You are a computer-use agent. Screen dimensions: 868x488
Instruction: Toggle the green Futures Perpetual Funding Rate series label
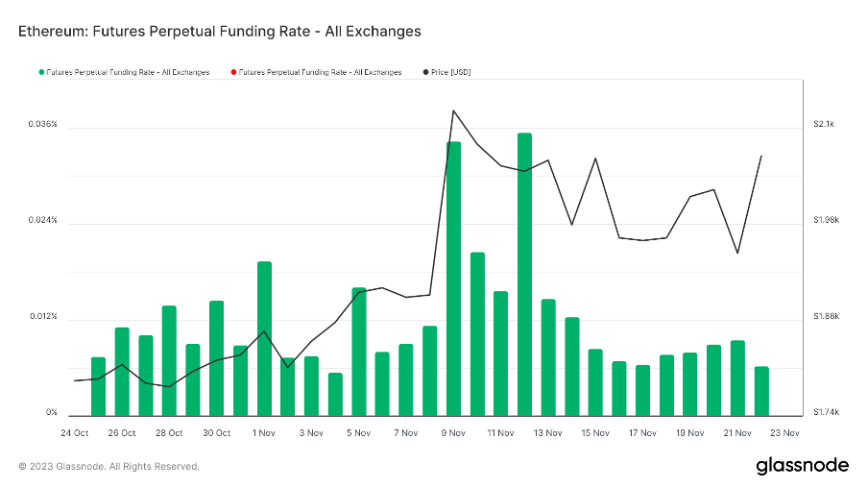coord(128,72)
